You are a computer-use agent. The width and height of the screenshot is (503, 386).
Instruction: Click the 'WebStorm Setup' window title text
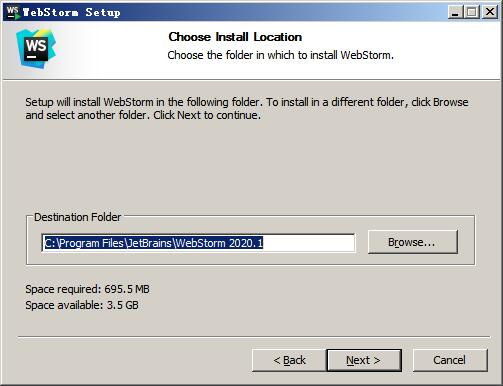(71, 12)
